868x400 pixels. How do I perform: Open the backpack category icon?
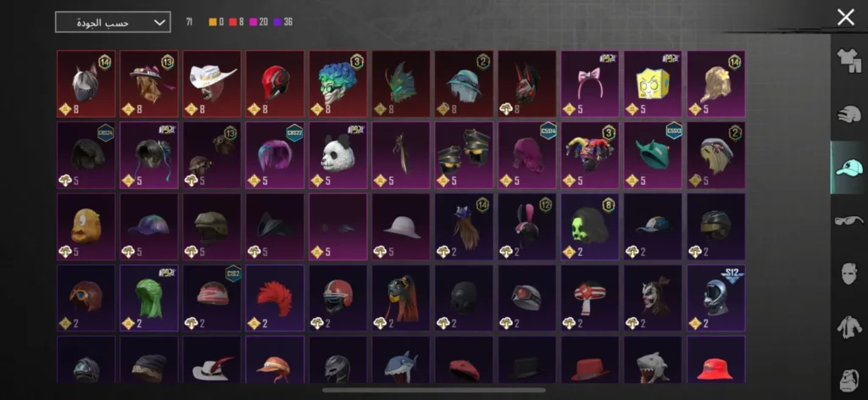click(x=849, y=380)
